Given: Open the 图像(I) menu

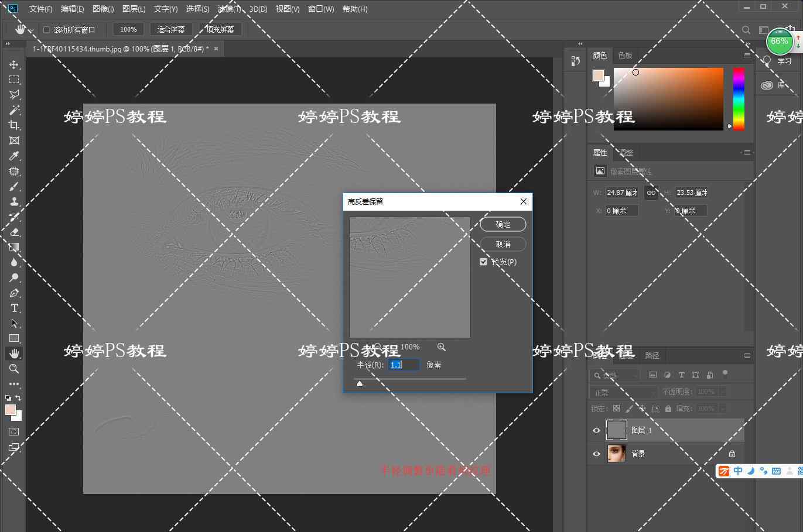Looking at the screenshot, I should click(103, 9).
